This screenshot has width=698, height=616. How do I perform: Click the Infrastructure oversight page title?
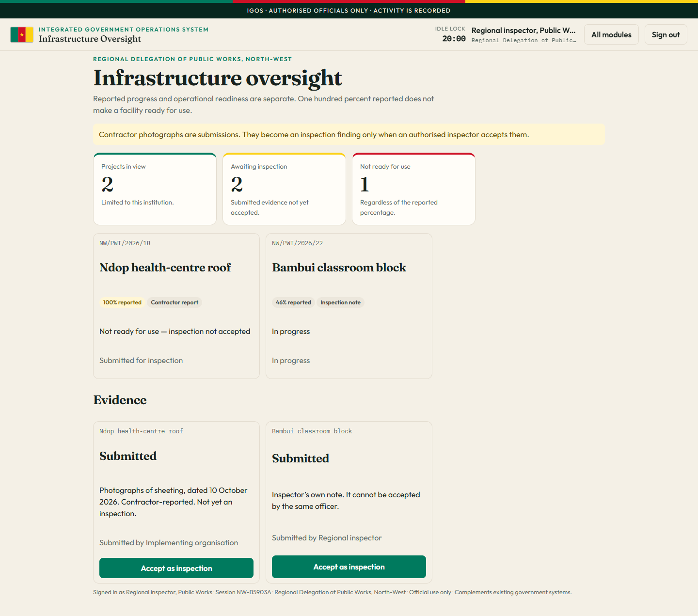coord(218,78)
